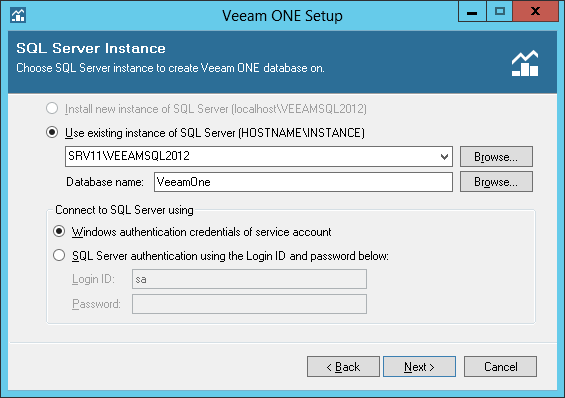Viewport: 565px width, 398px height.
Task: Choose SQL Server authentication option
Action: click(59, 255)
